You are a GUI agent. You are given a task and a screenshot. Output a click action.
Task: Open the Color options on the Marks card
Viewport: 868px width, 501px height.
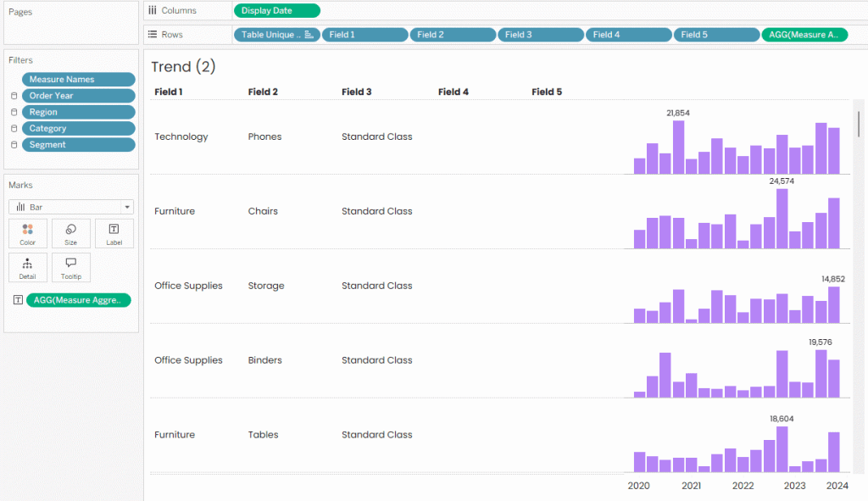point(28,233)
